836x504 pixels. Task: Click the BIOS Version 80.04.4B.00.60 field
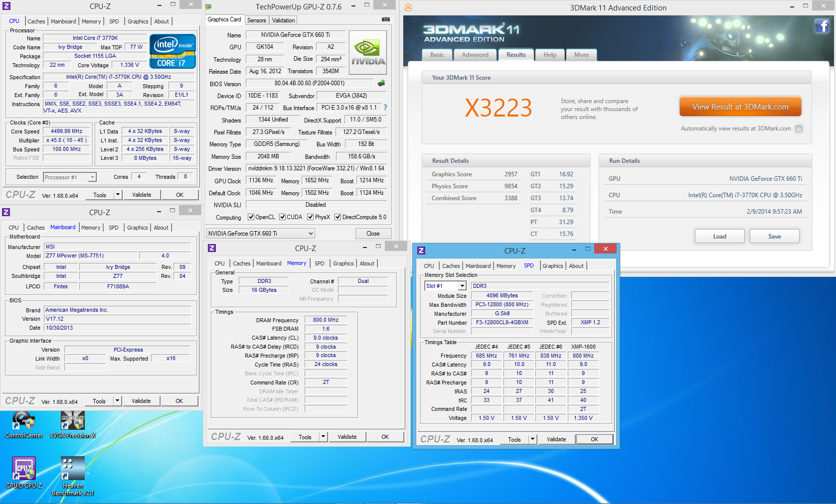click(x=310, y=83)
